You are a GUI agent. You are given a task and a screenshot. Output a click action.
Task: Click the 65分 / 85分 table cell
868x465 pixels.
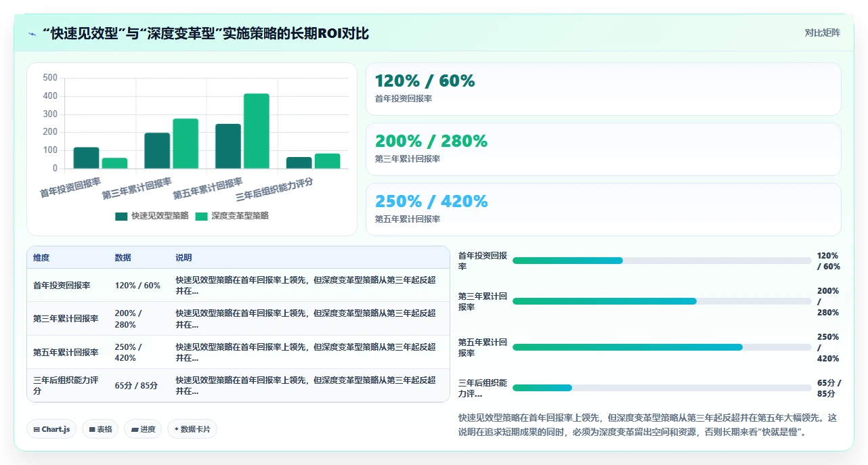(x=137, y=386)
